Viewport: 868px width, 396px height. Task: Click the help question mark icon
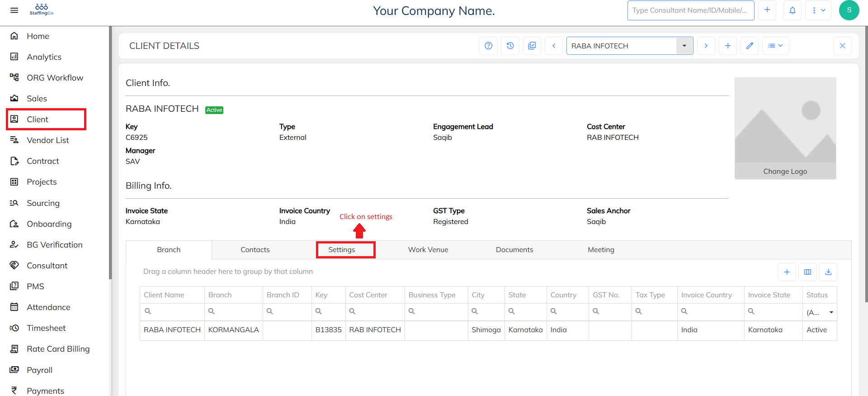point(488,46)
